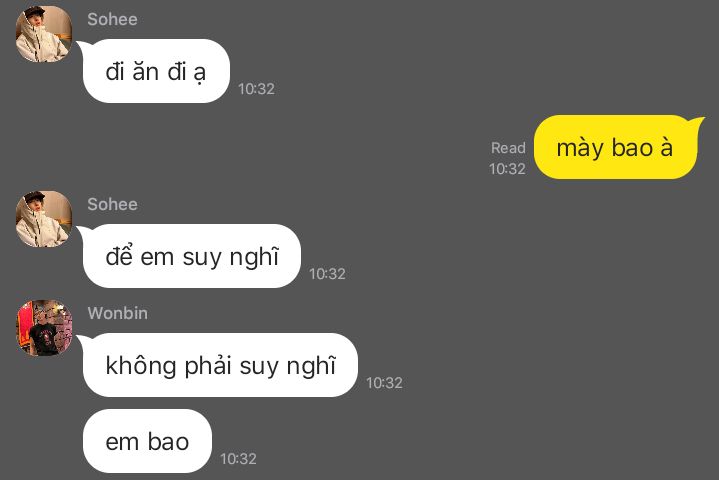Select the "em bao" message bubble
The width and height of the screenshot is (719, 480).
coord(147,441)
